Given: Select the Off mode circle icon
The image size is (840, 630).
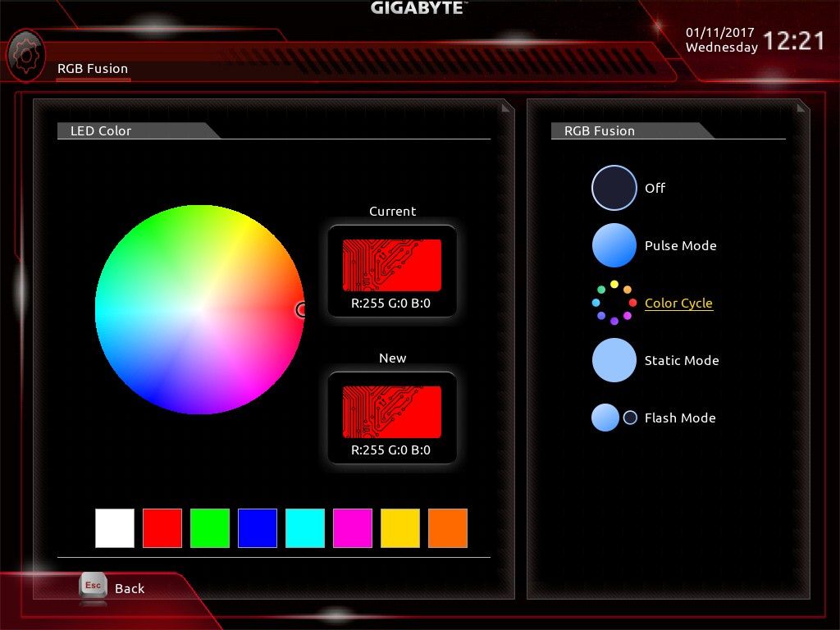Looking at the screenshot, I should pyautogui.click(x=614, y=188).
